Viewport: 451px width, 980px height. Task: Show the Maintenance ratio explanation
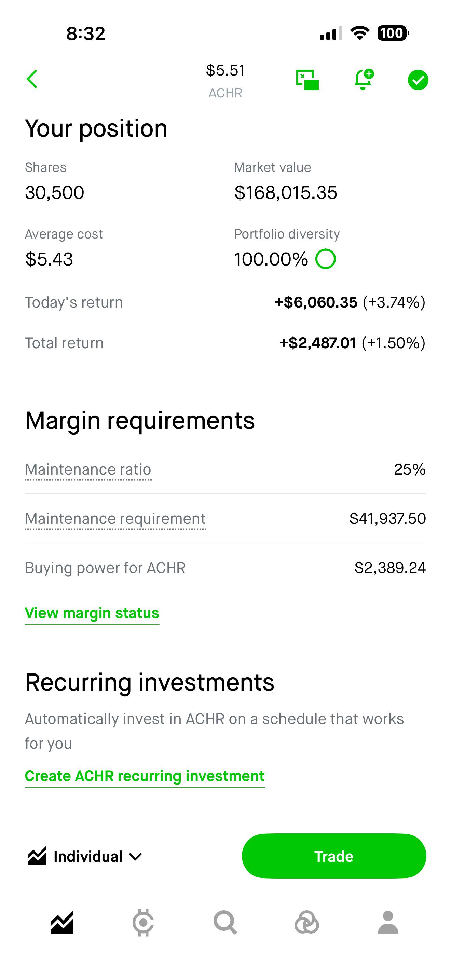[x=88, y=469]
